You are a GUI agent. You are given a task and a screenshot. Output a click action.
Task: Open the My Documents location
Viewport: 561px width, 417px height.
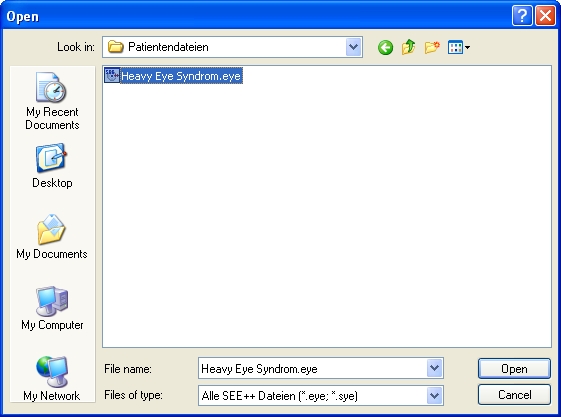point(52,237)
